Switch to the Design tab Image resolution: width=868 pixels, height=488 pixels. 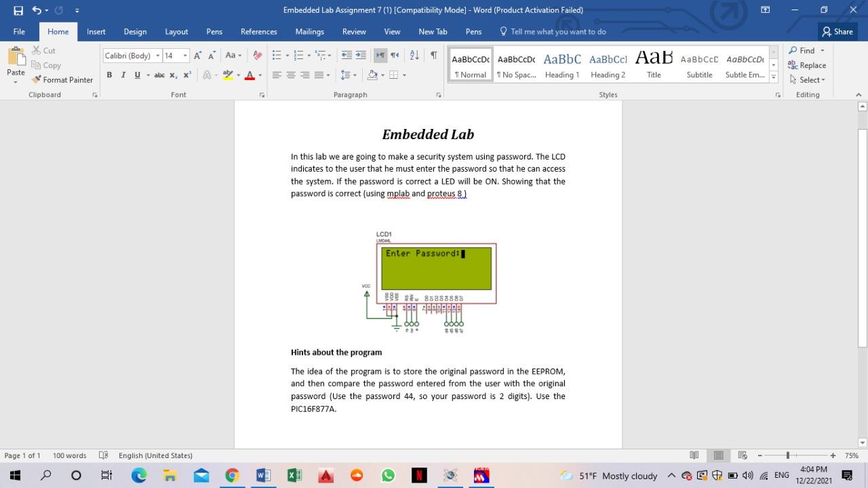(x=135, y=31)
